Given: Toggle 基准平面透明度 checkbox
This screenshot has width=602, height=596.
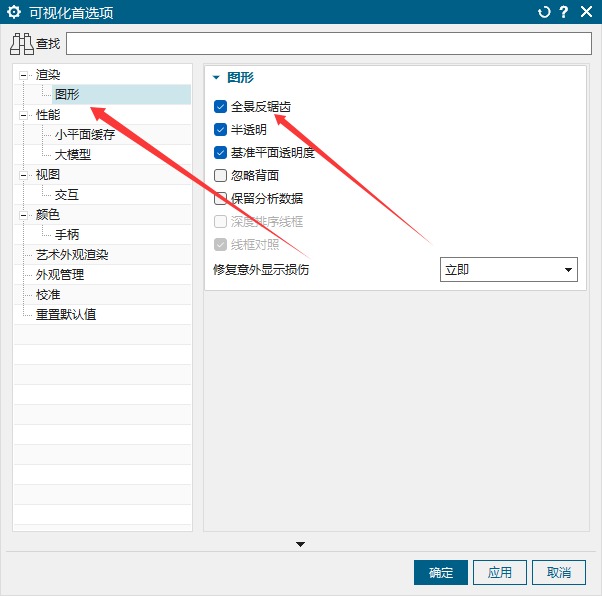Looking at the screenshot, I should (220, 152).
